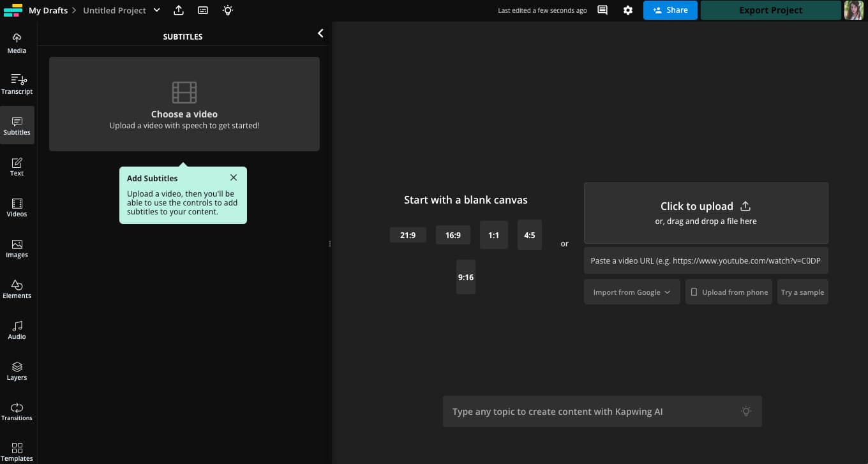Click the Upload from phone button

click(729, 292)
